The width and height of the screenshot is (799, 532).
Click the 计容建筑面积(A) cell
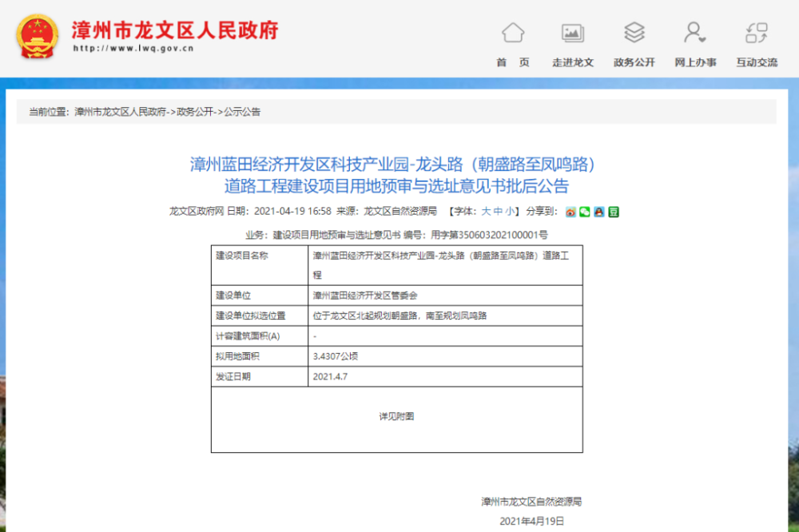(260, 336)
